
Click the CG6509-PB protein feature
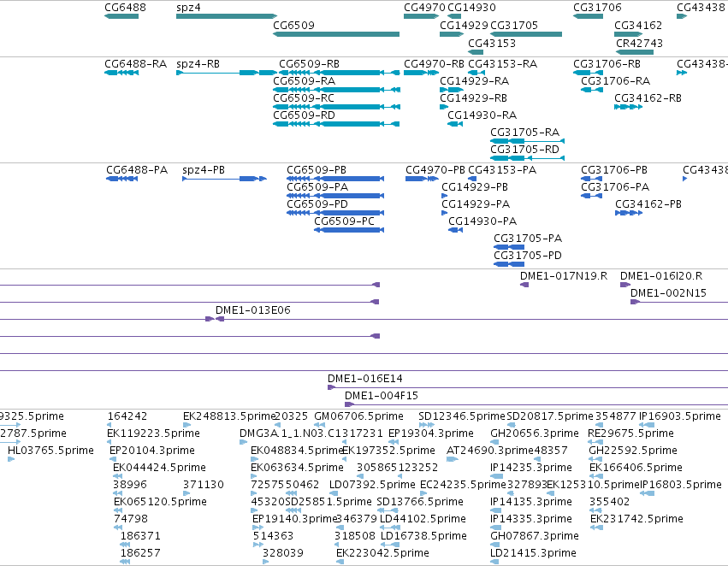pos(335,179)
